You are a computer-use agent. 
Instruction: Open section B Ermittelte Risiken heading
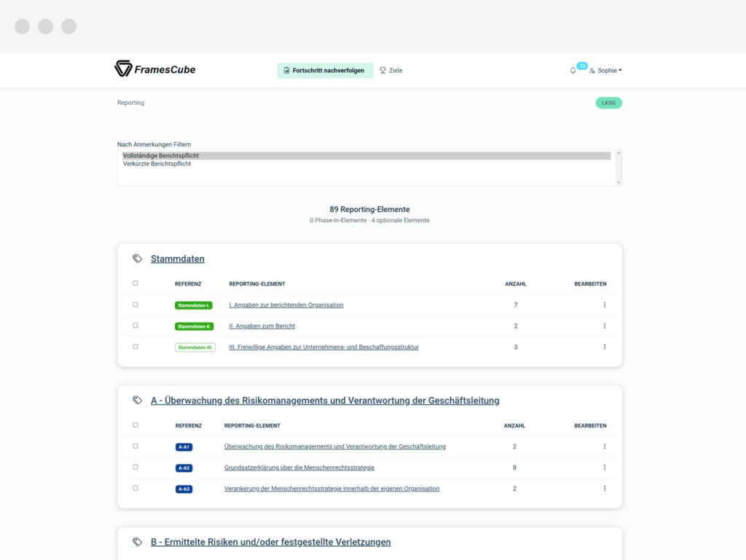pos(271,542)
